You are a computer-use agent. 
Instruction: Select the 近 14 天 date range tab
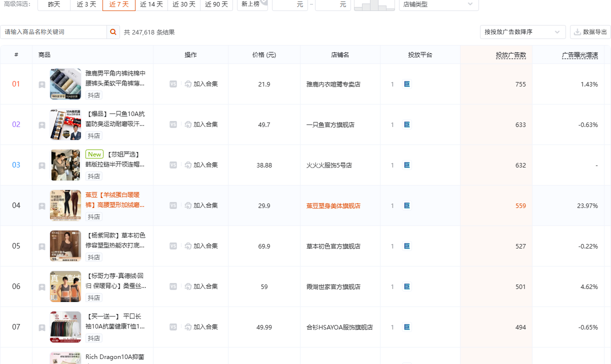click(x=151, y=4)
